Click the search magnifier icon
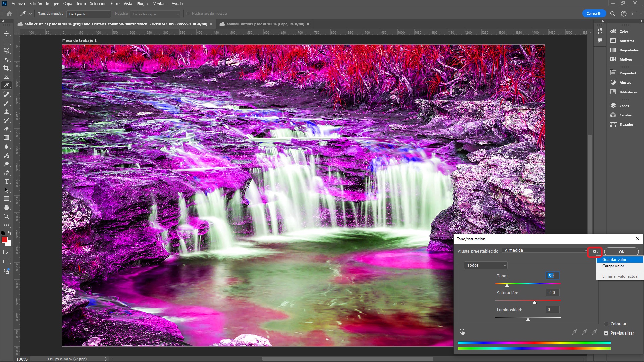The height and width of the screenshot is (362, 644). [x=612, y=14]
